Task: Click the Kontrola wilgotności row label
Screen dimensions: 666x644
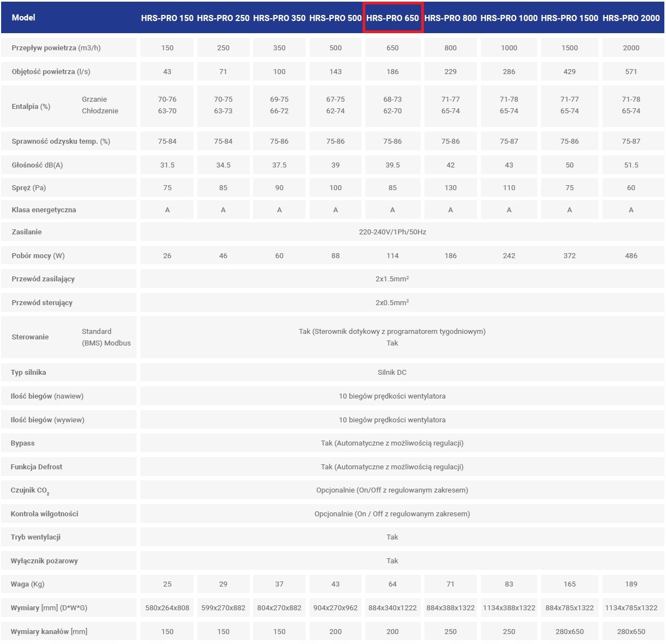Action: (44, 514)
